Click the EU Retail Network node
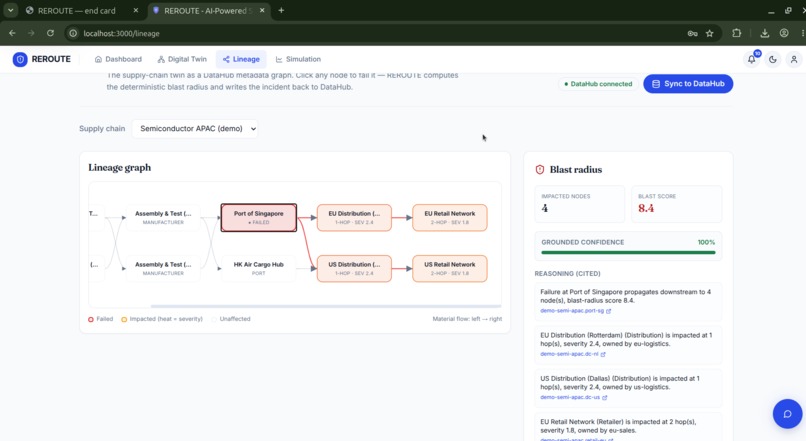806x441 pixels. (450, 217)
